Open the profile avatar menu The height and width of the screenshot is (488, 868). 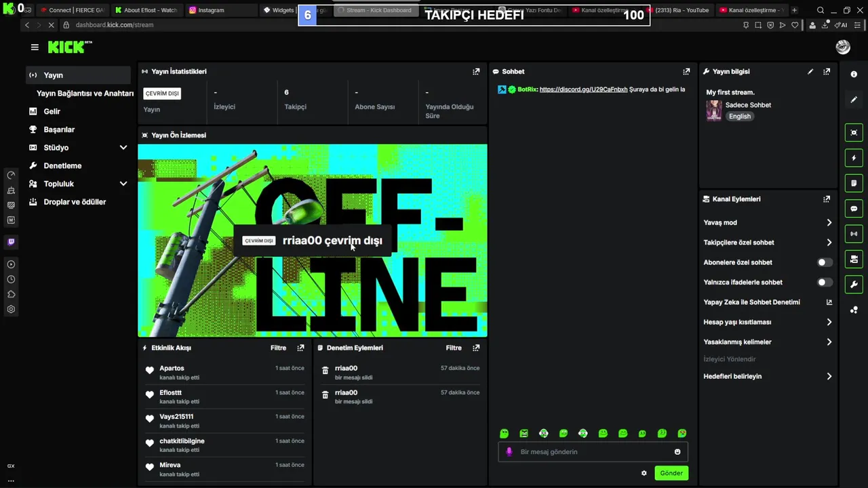pos(843,47)
